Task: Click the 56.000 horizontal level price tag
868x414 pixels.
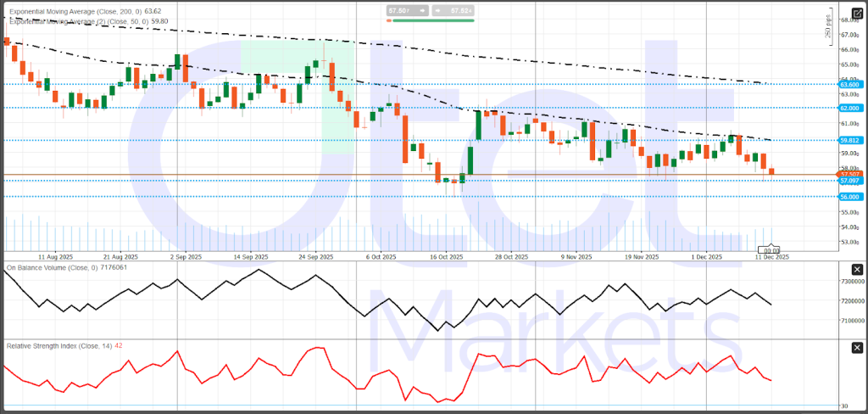Action: click(x=849, y=197)
